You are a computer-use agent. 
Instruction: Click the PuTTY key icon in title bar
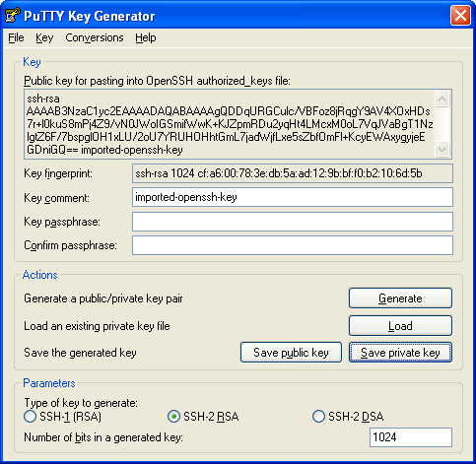12,15
